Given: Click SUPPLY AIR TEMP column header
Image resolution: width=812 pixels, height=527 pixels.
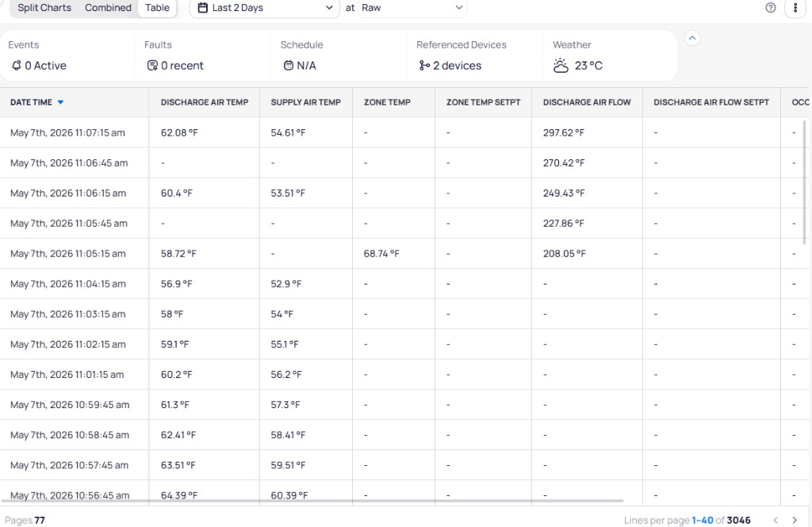Looking at the screenshot, I should tap(305, 102).
